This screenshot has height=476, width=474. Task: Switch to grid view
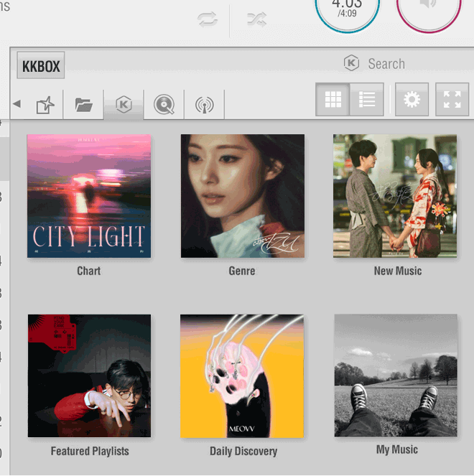pos(333,100)
